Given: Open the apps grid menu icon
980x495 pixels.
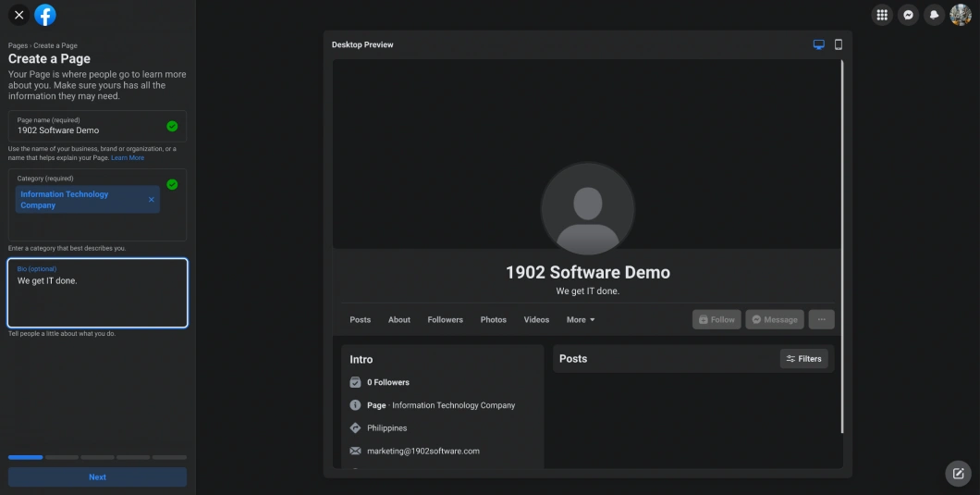Looking at the screenshot, I should click(x=882, y=15).
